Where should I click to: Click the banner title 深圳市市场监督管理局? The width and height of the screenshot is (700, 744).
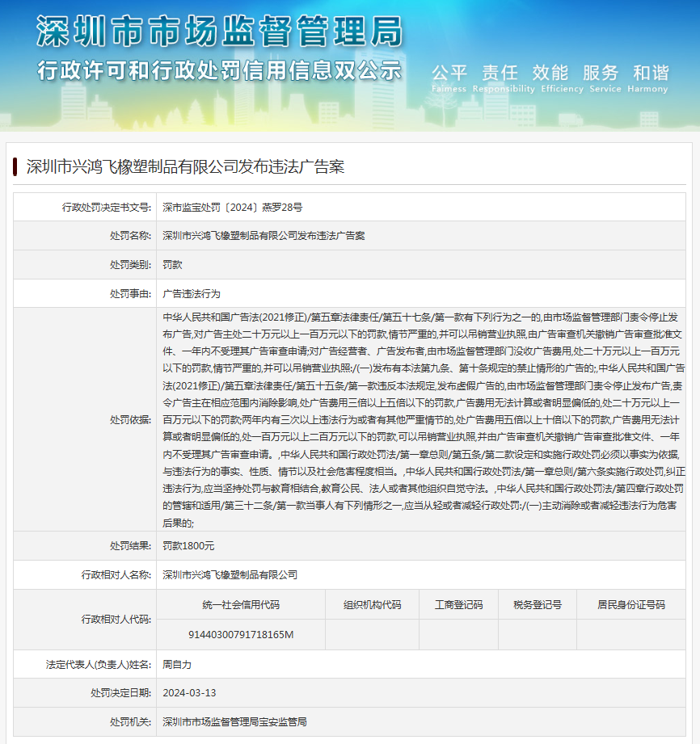click(219, 32)
